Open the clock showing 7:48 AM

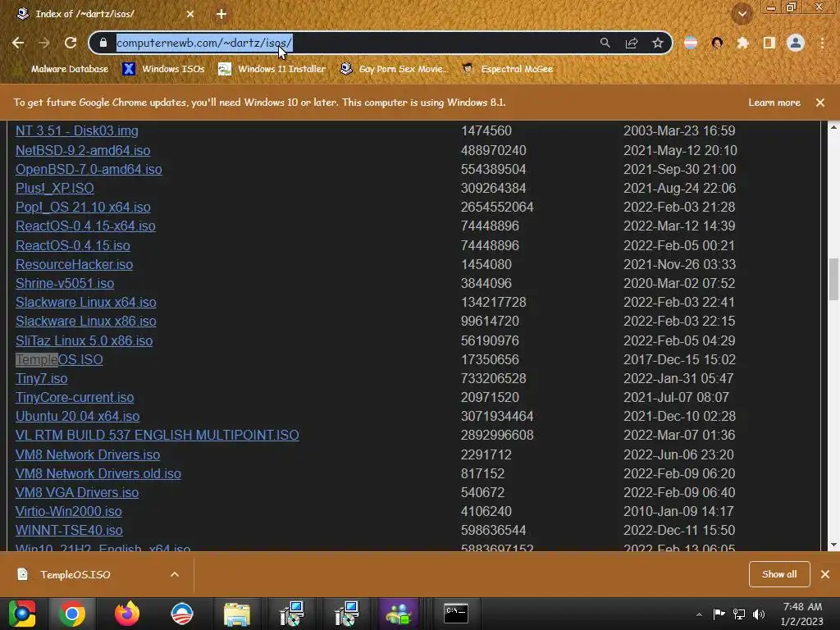[x=802, y=614]
